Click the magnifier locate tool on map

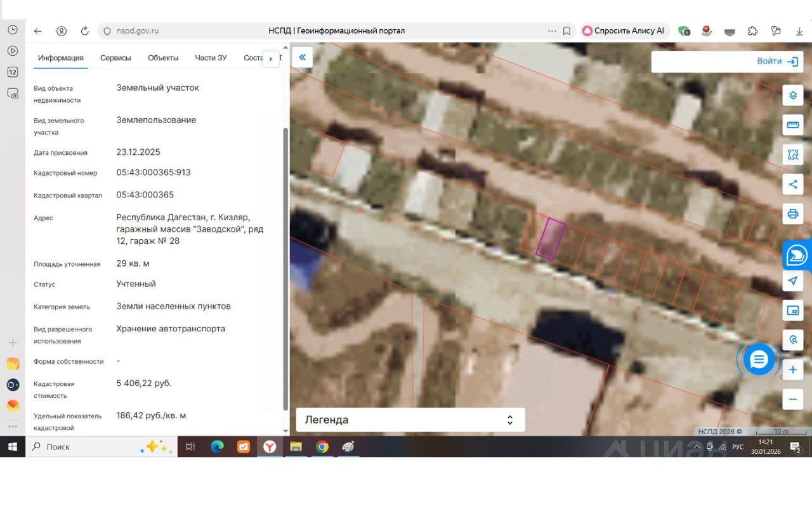tap(792, 340)
